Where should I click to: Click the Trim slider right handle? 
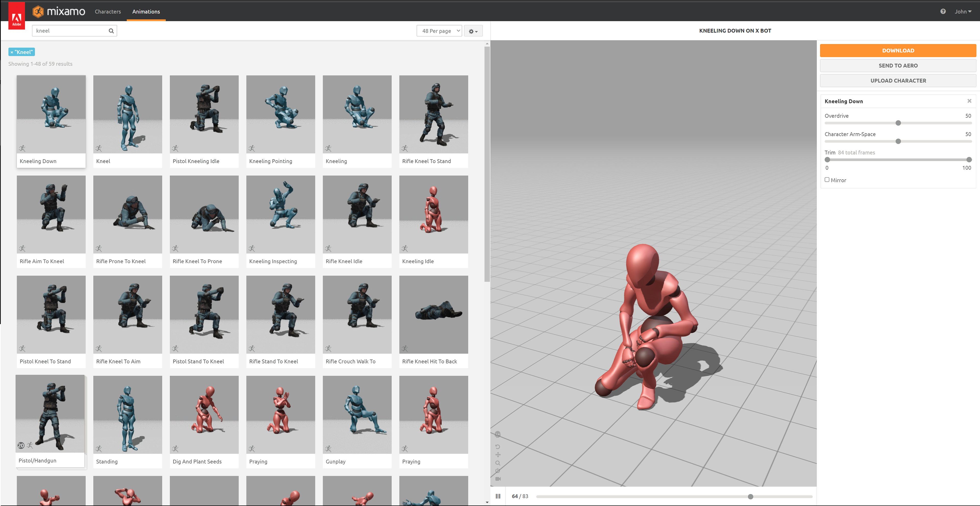(x=969, y=160)
